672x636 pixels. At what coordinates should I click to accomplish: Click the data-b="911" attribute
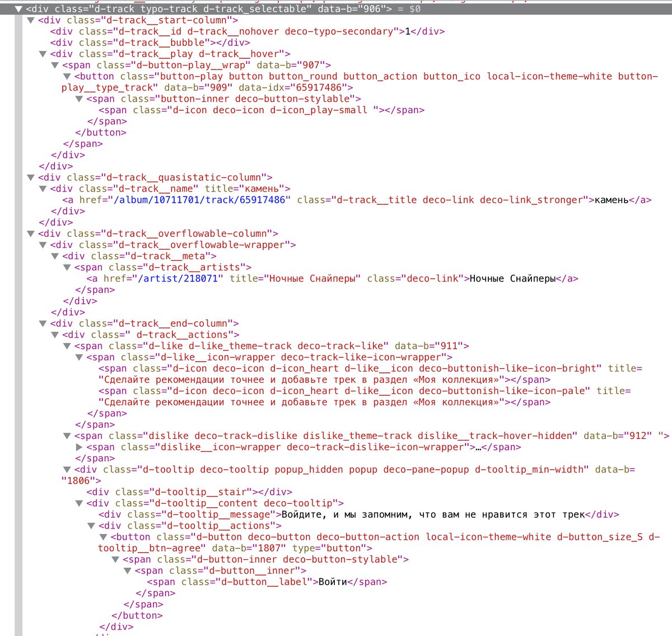coord(429,346)
